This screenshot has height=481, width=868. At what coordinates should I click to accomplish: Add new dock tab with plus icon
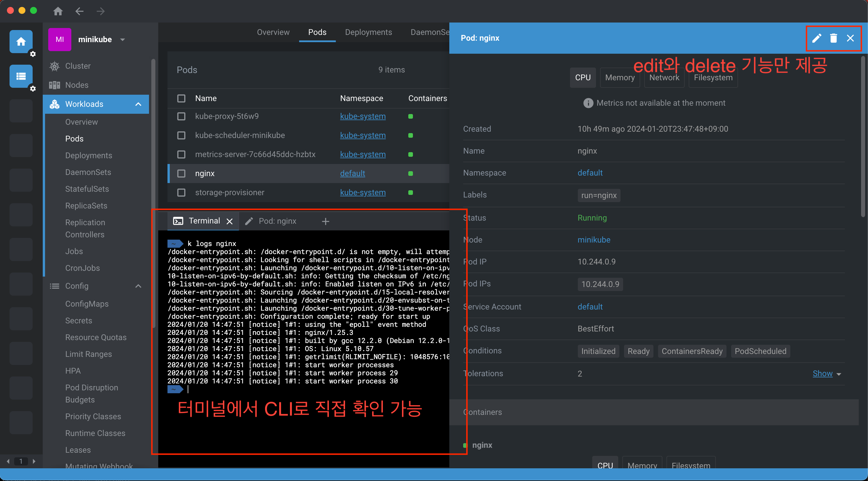click(x=325, y=221)
